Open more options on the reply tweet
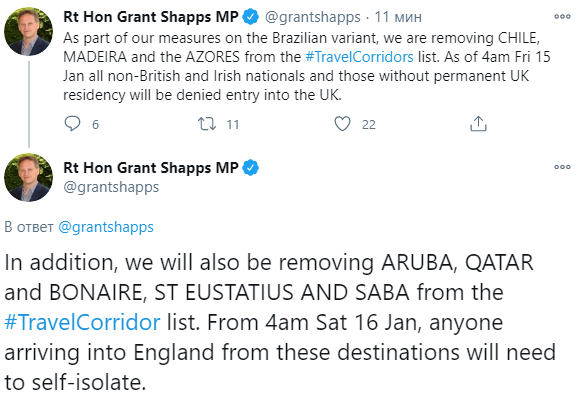This screenshot has width=584, height=407. tap(562, 167)
